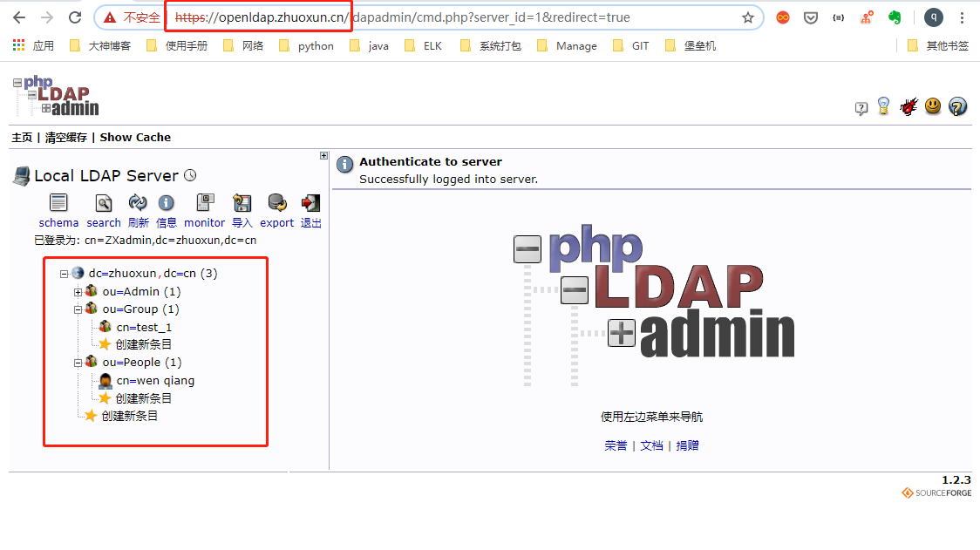Open help with the blue question mark icon

coord(956,106)
